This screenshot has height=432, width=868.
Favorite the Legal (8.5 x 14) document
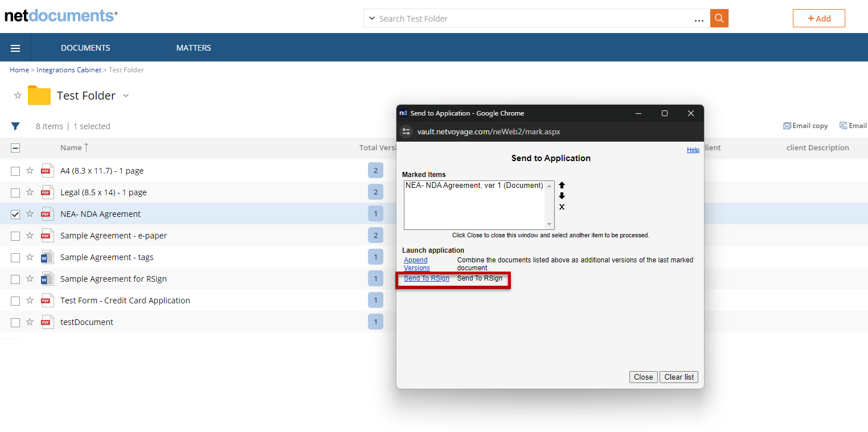pos(30,192)
